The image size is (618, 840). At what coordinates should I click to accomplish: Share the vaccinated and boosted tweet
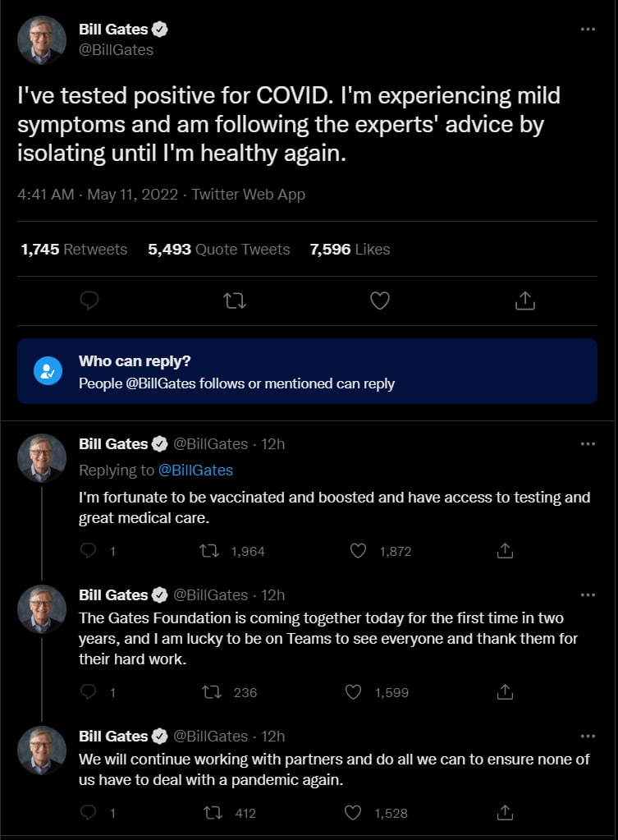tap(506, 551)
